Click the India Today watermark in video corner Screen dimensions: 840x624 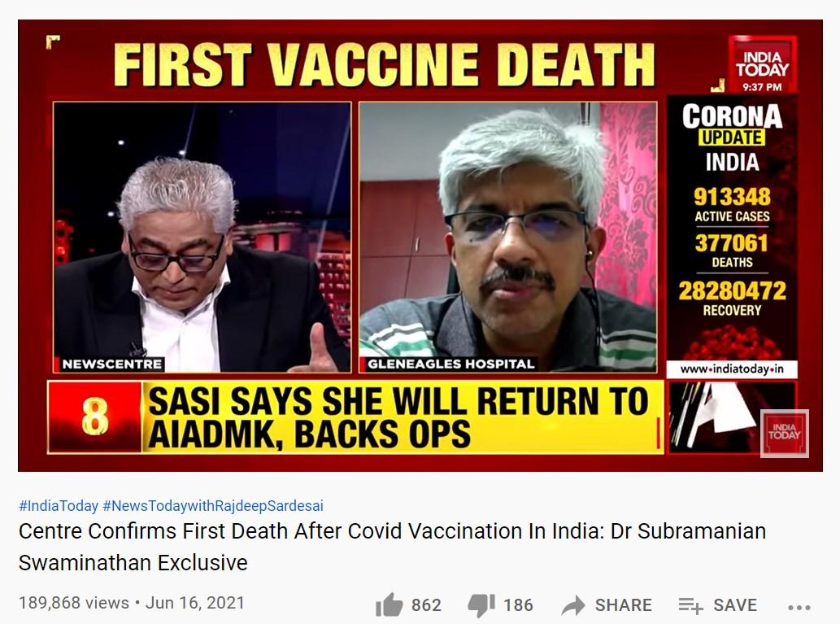tap(784, 433)
